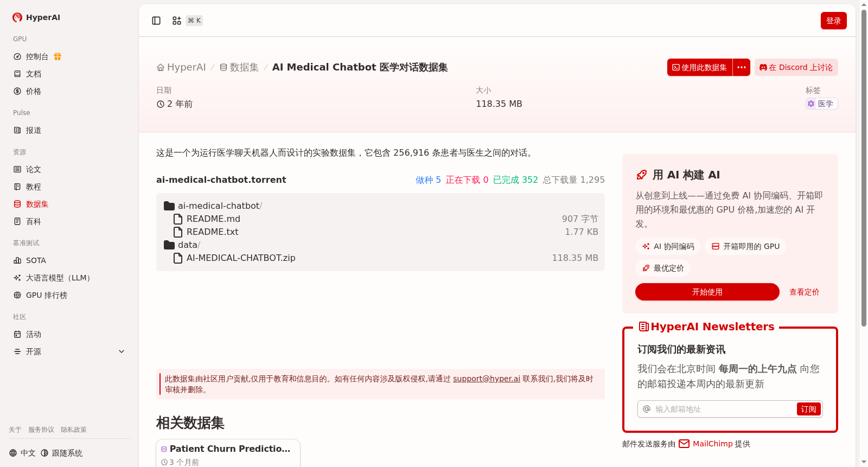Screen dimensions: 868x467
Task: Click the HyperAI logo icon
Action: tap(17, 17)
